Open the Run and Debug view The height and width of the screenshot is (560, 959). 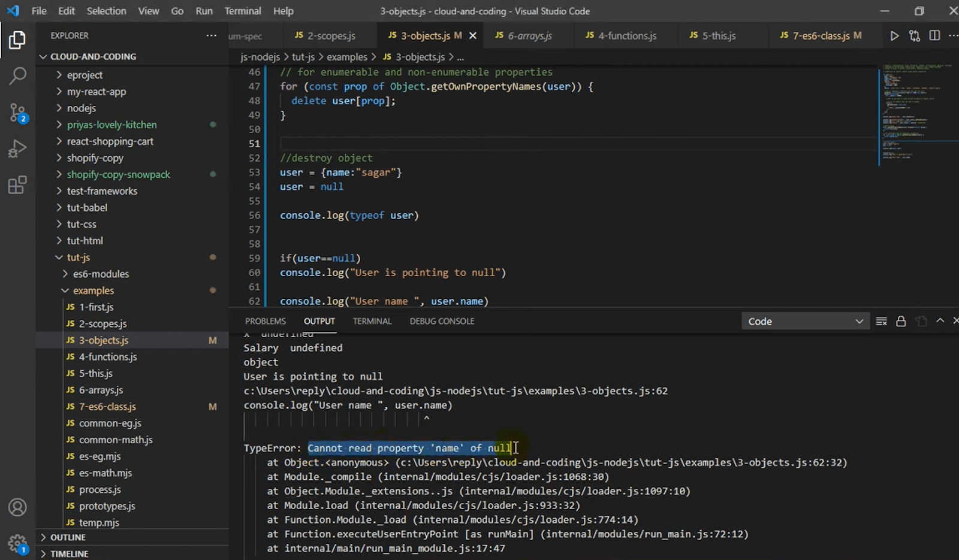(x=17, y=149)
